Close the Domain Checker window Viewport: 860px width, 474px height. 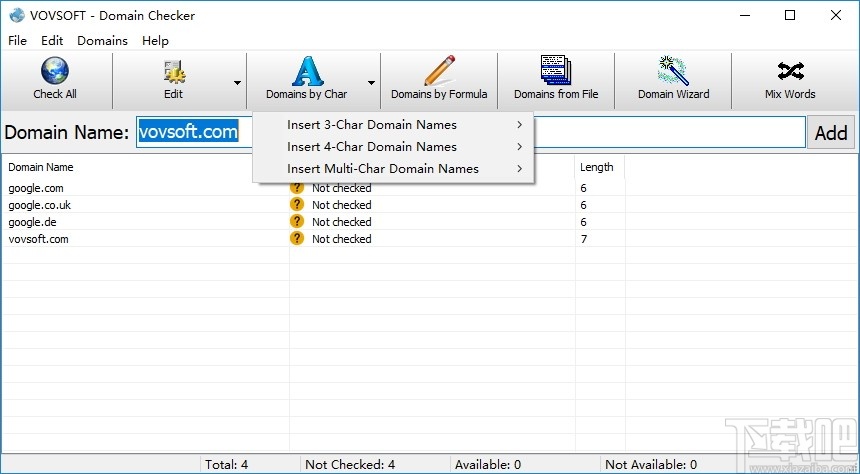click(x=836, y=15)
